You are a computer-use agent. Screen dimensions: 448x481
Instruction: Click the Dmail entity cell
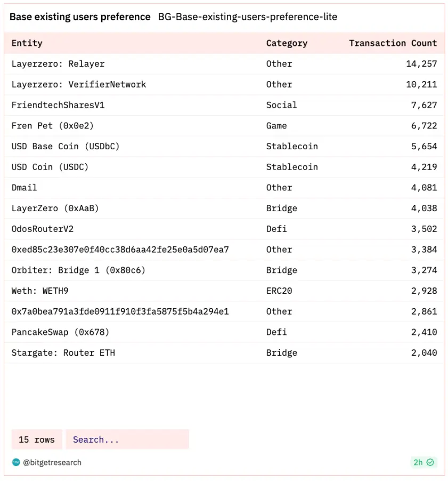click(25, 188)
